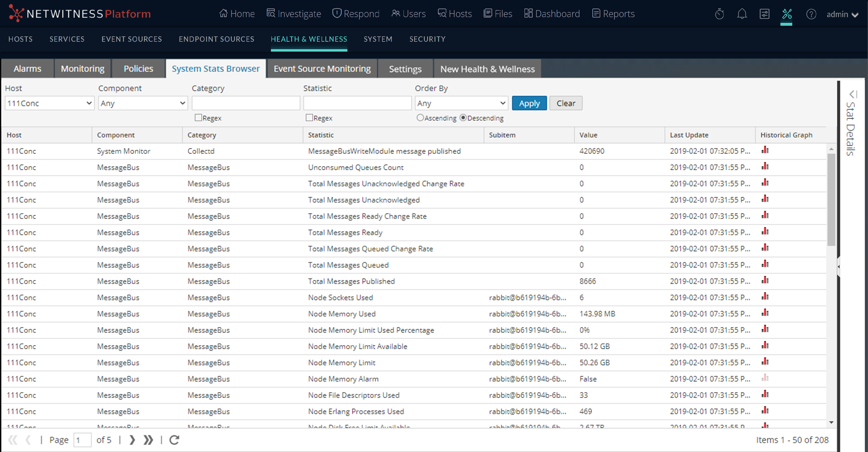The height and width of the screenshot is (452, 868).
Task: Go to the next page of results
Action: point(132,439)
